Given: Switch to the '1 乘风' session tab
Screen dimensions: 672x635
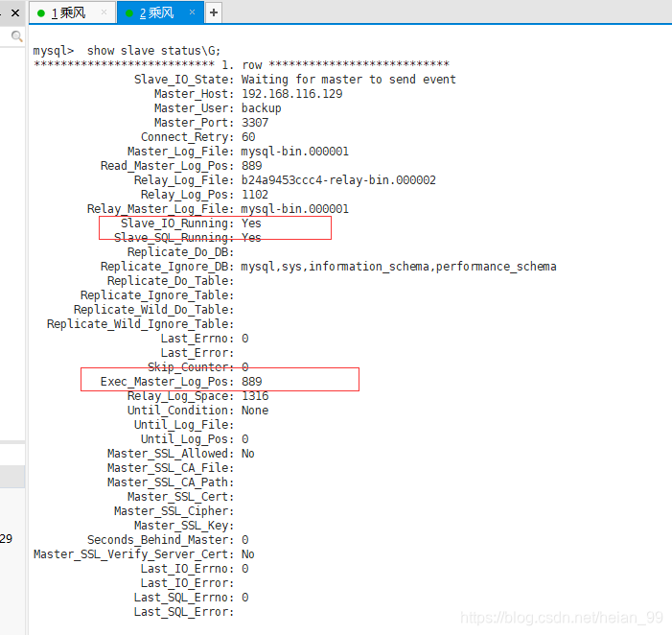Looking at the screenshot, I should point(73,12).
